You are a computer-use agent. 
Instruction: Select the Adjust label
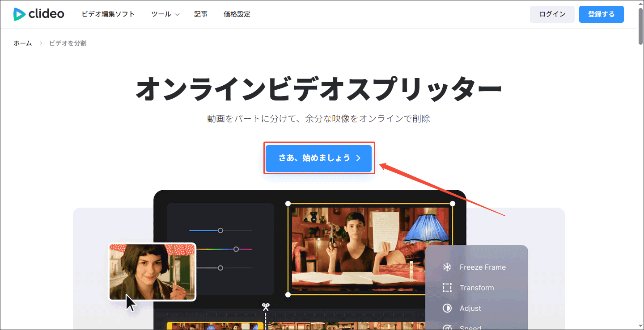(470, 308)
